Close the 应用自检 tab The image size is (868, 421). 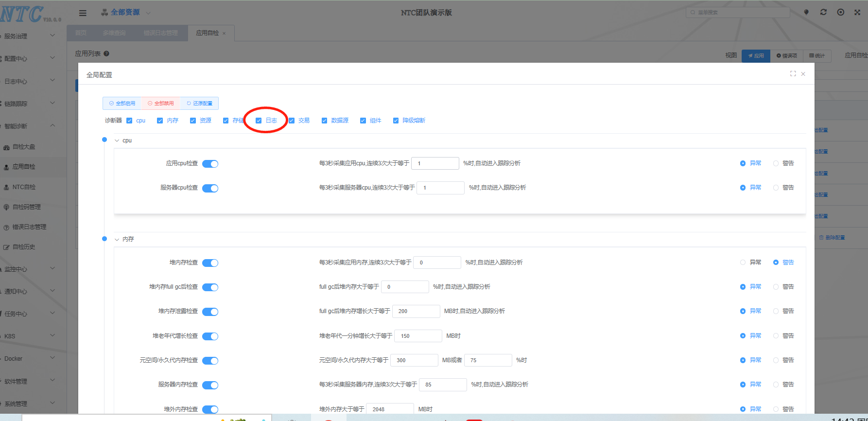(224, 34)
